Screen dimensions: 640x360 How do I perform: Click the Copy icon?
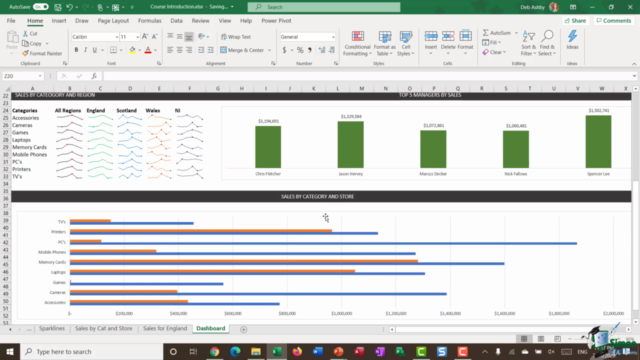[x=26, y=43]
